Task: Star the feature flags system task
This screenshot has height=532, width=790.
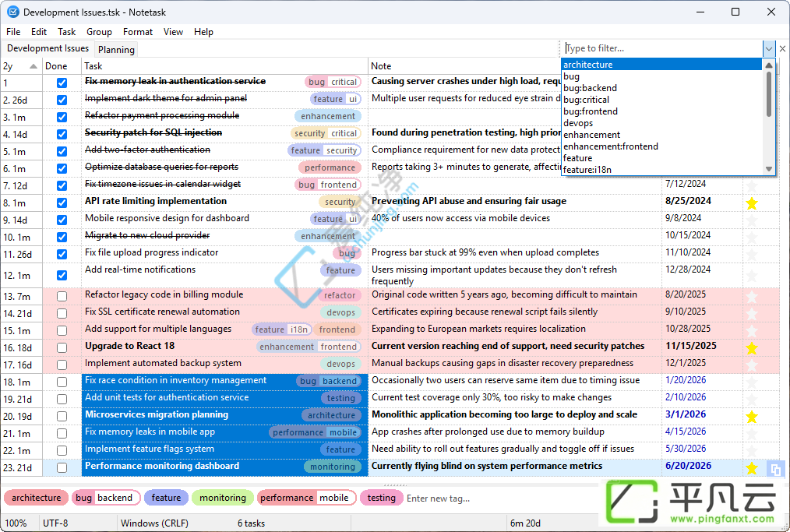Action: coord(752,451)
